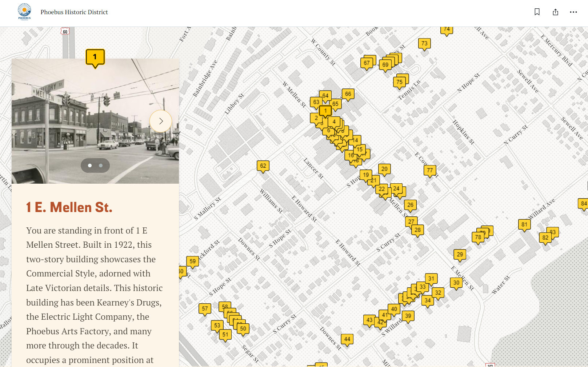The image size is (588, 367).
Task: Click the Phoebus Village sunrise logo
Action: click(24, 12)
